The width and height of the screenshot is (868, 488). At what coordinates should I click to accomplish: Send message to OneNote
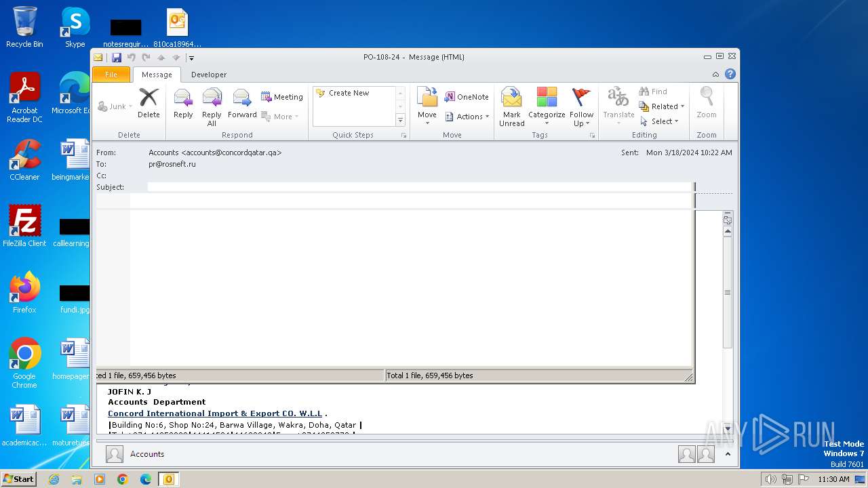tap(467, 97)
